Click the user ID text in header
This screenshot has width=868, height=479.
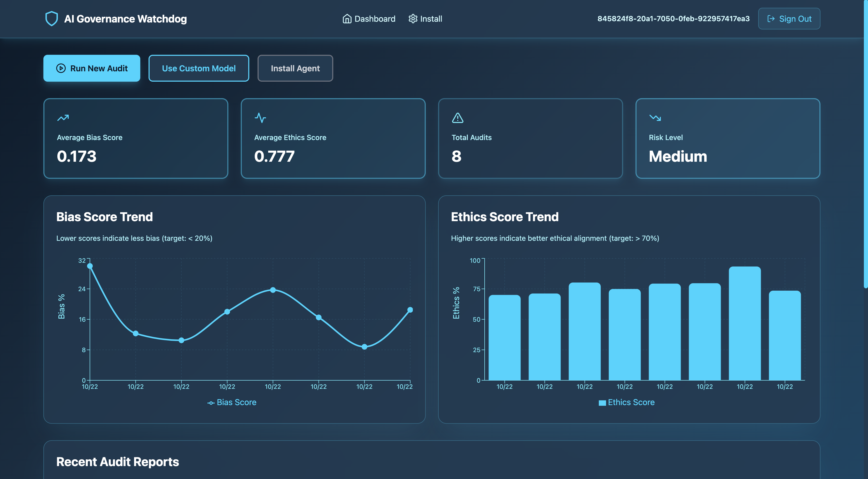[x=673, y=19]
